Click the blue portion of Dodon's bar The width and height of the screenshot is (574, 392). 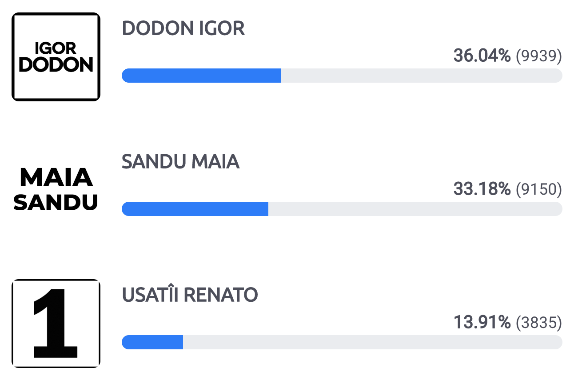[x=201, y=76]
